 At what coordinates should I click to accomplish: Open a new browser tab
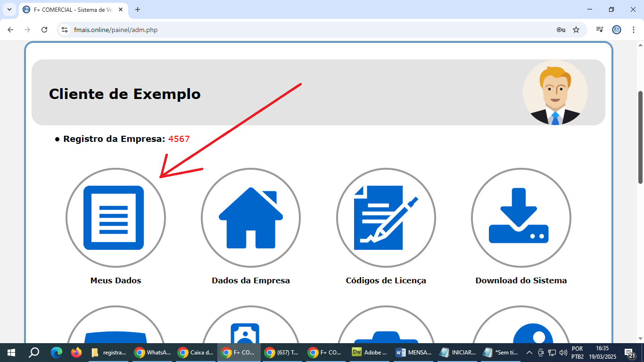click(138, 9)
